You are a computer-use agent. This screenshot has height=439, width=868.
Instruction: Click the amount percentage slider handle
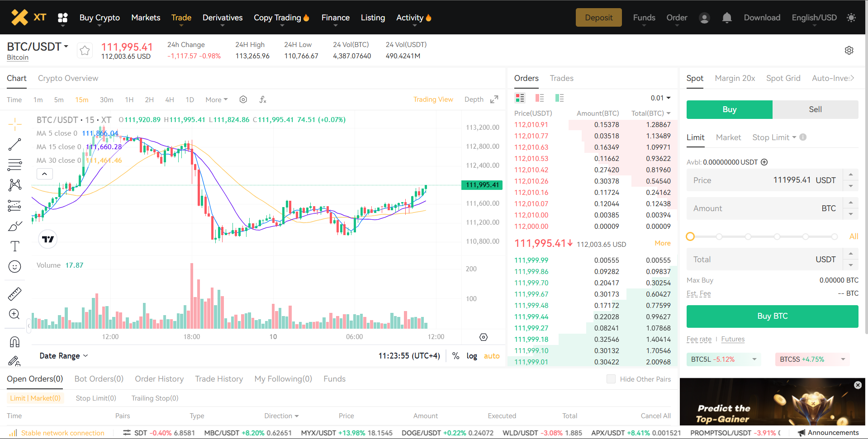[690, 236]
